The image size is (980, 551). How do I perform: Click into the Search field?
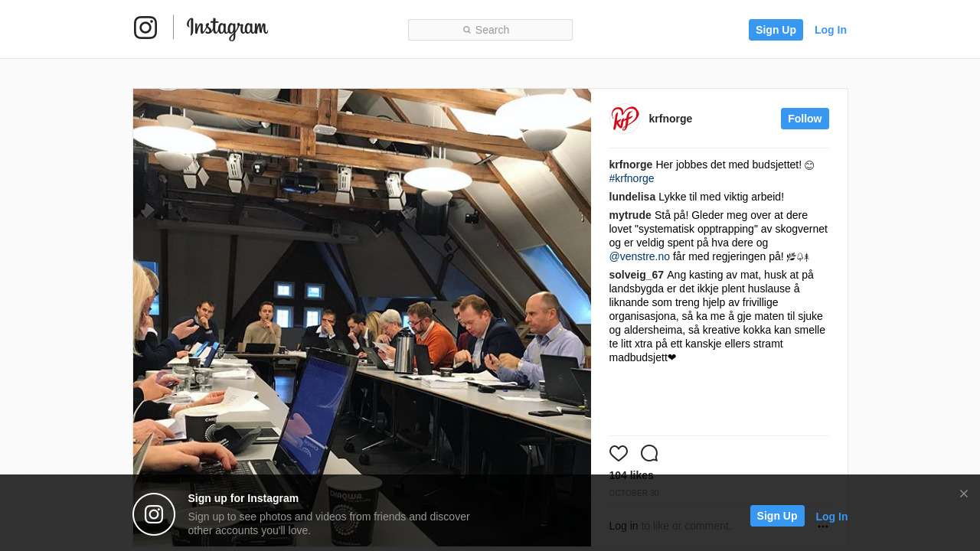490,30
